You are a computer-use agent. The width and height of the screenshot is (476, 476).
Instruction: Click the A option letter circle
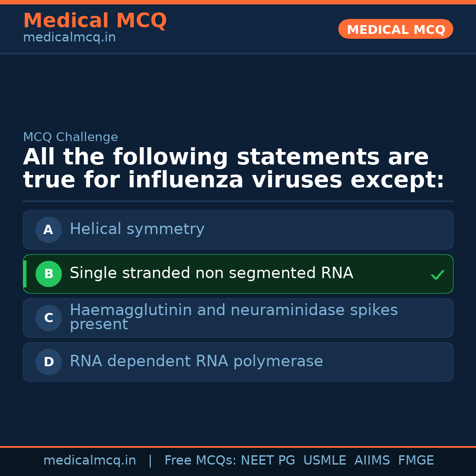coord(48,230)
